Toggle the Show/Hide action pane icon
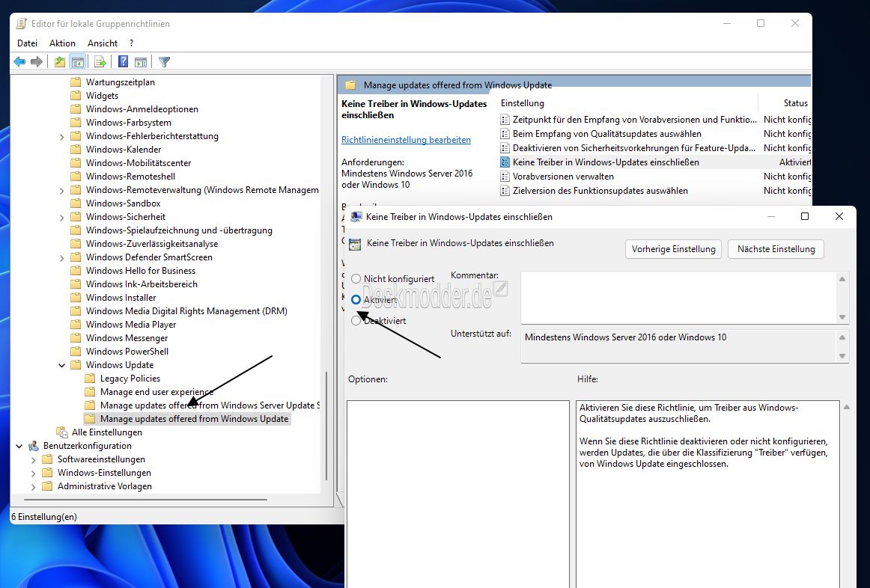 point(141,61)
